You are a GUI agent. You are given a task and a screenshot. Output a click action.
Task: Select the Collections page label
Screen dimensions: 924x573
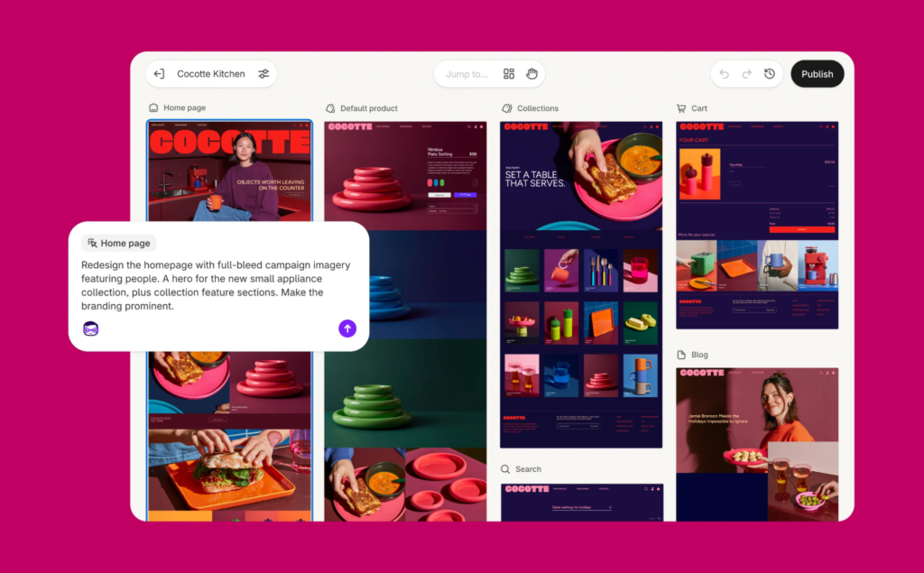click(538, 108)
